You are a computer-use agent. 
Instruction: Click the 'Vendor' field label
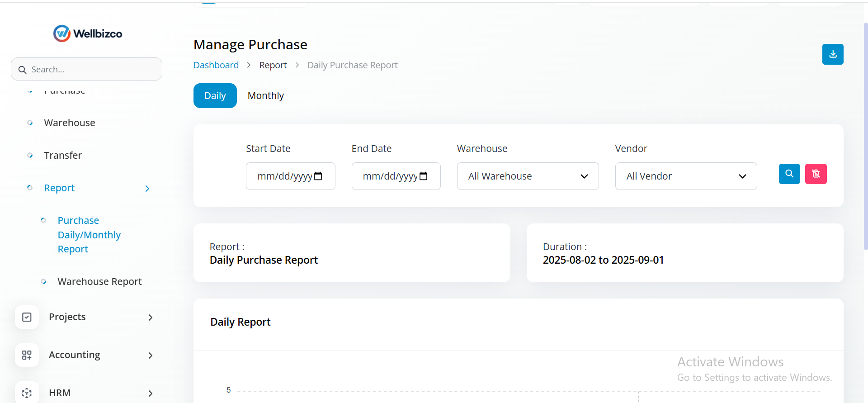631,148
